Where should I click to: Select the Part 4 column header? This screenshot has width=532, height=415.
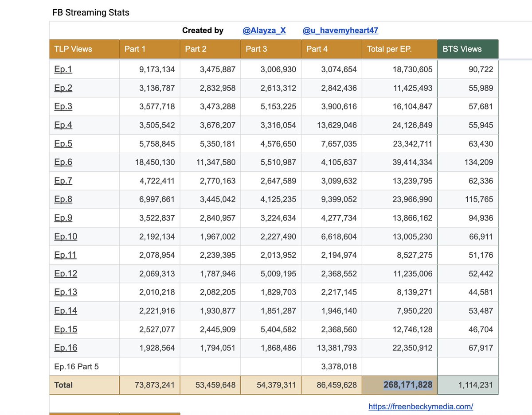click(x=332, y=49)
